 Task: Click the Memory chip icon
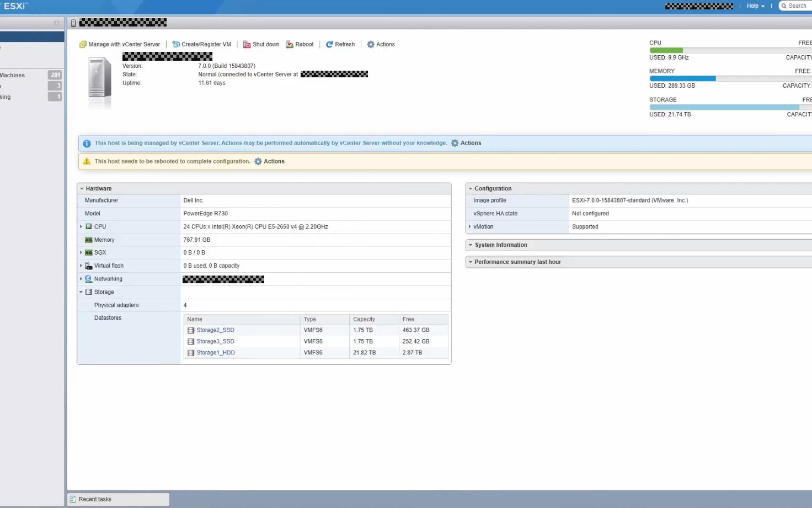pyautogui.click(x=88, y=240)
